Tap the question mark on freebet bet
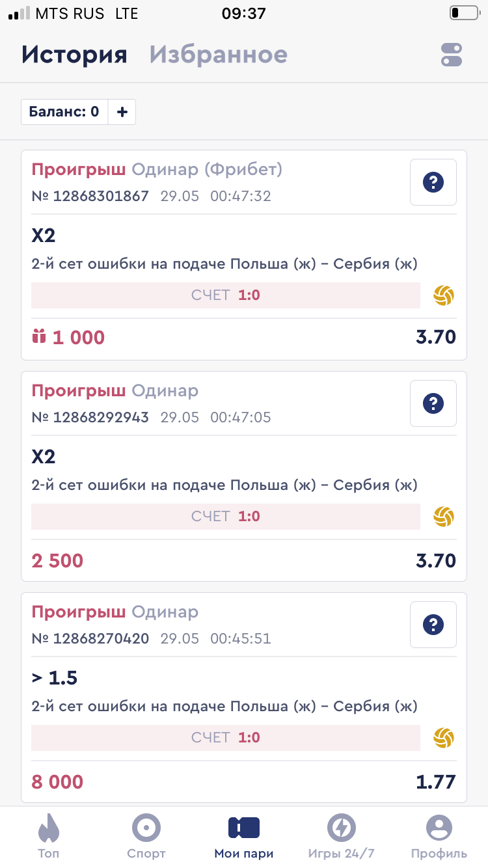488x868 pixels. coord(433,182)
